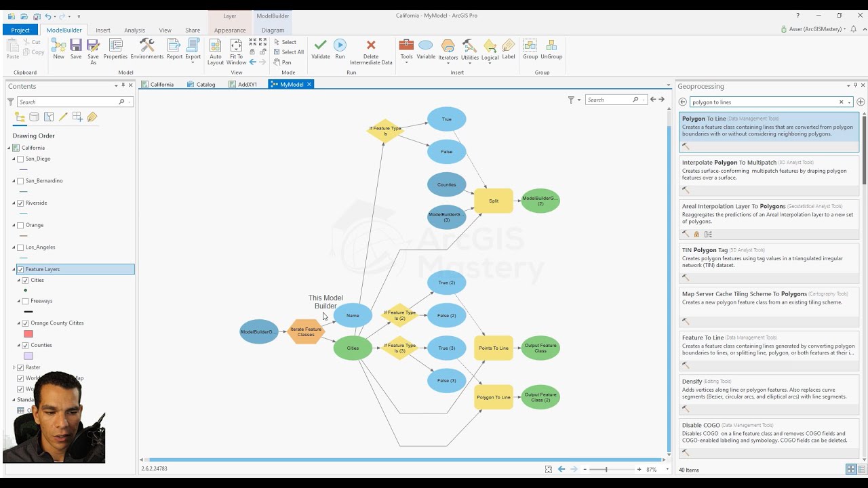Open Environments settings
The height and width of the screenshot is (488, 868).
pyautogui.click(x=147, y=49)
